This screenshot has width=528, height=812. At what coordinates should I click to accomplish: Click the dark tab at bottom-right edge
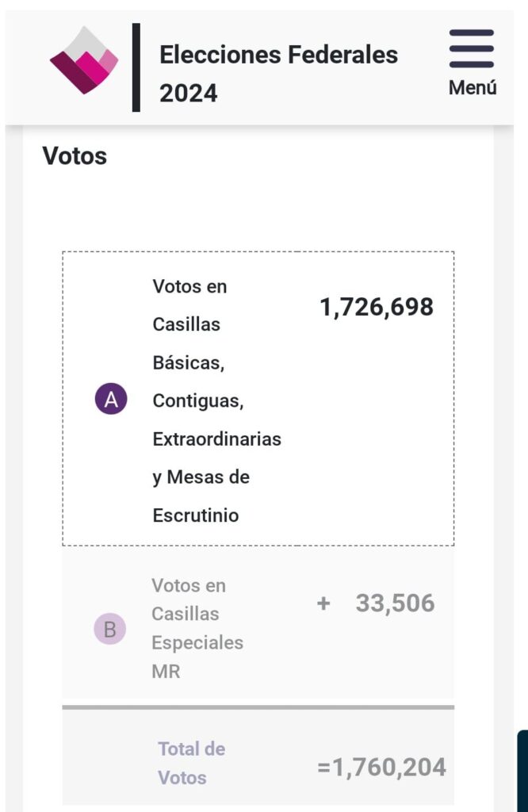(522, 771)
